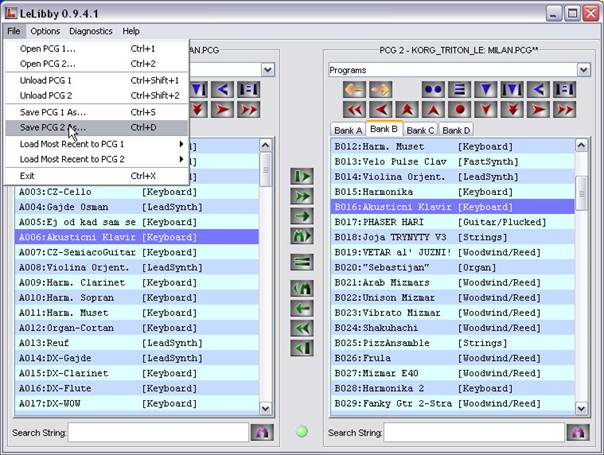604x455 pixels.
Task: Open the Options menu
Action: pos(45,31)
